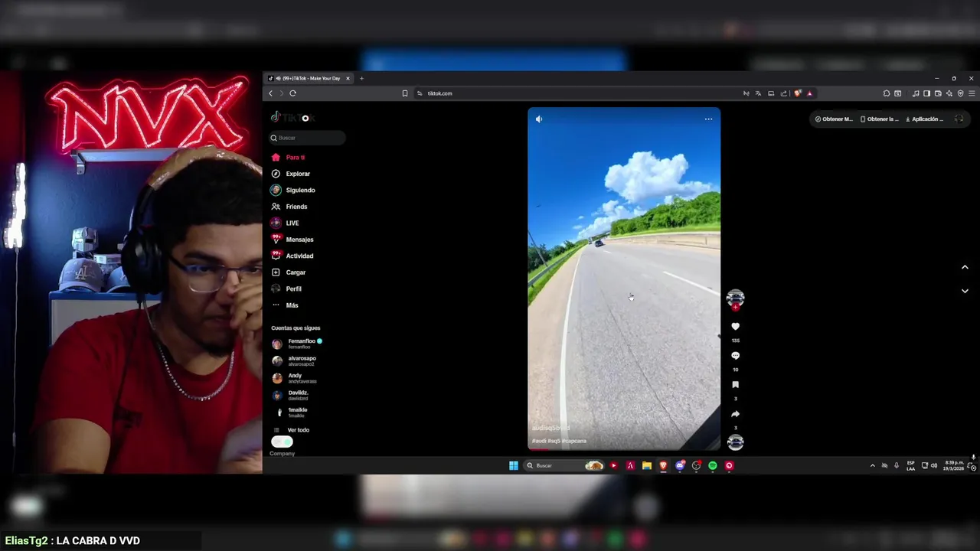Open Brave Shields lion icon
Screen dimensions: 980x551
coord(798,93)
